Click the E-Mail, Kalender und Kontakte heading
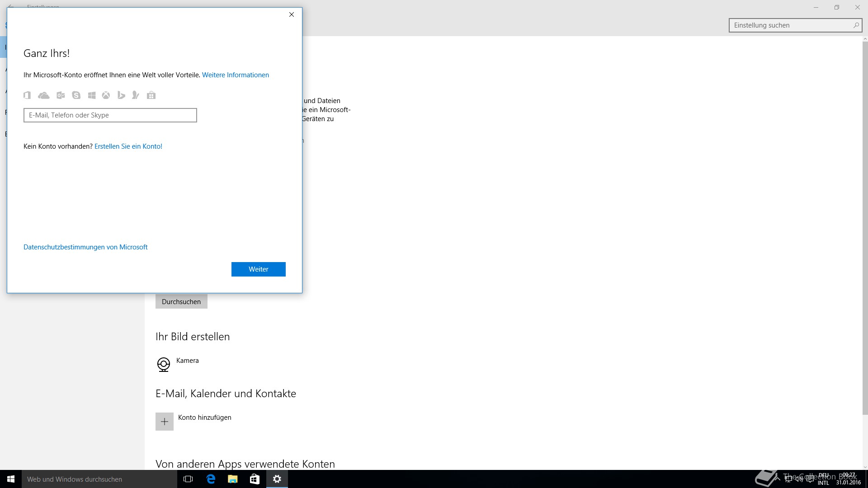Viewport: 868px width, 488px height. coord(226,394)
